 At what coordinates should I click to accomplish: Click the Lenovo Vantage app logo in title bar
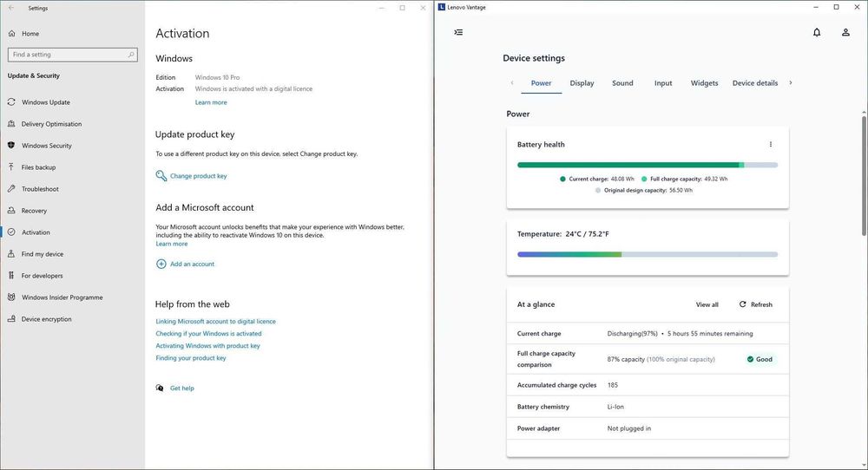pos(441,7)
